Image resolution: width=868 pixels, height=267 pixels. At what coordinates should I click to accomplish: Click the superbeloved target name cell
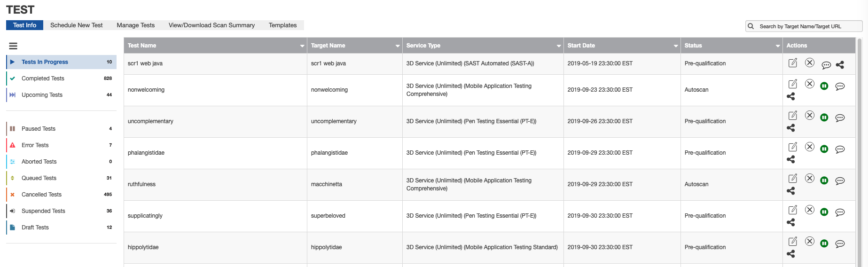click(355, 216)
